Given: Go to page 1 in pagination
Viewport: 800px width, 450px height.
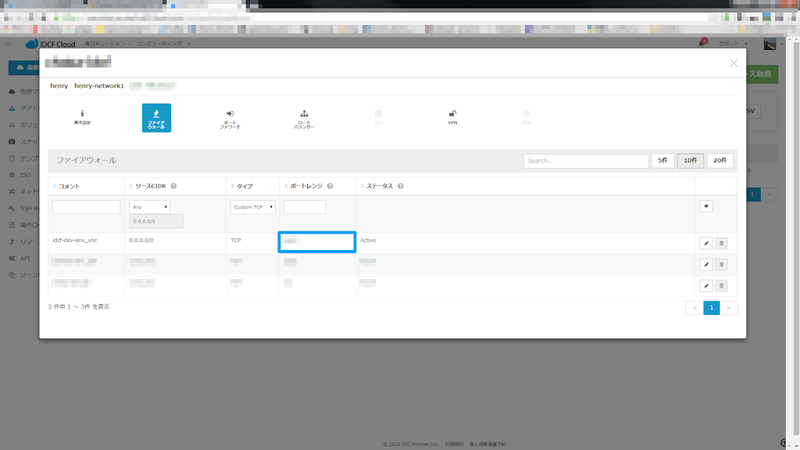Looking at the screenshot, I should coord(712,307).
